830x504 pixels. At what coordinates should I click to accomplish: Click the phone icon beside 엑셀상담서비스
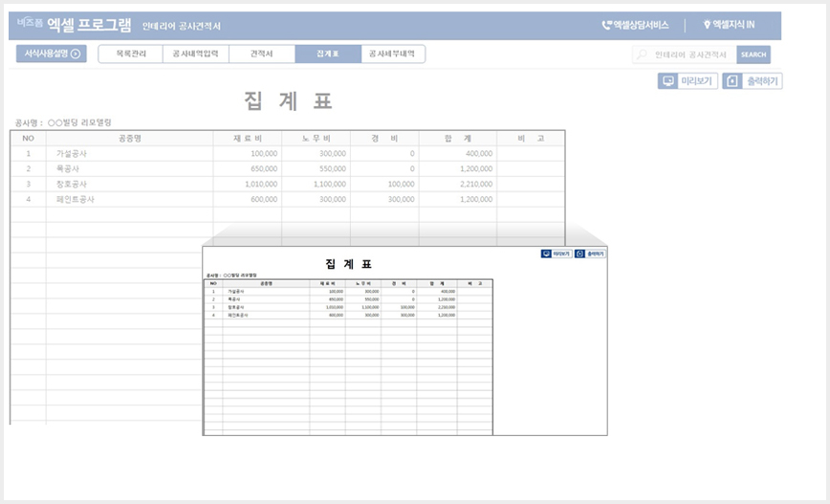pyautogui.click(x=606, y=25)
